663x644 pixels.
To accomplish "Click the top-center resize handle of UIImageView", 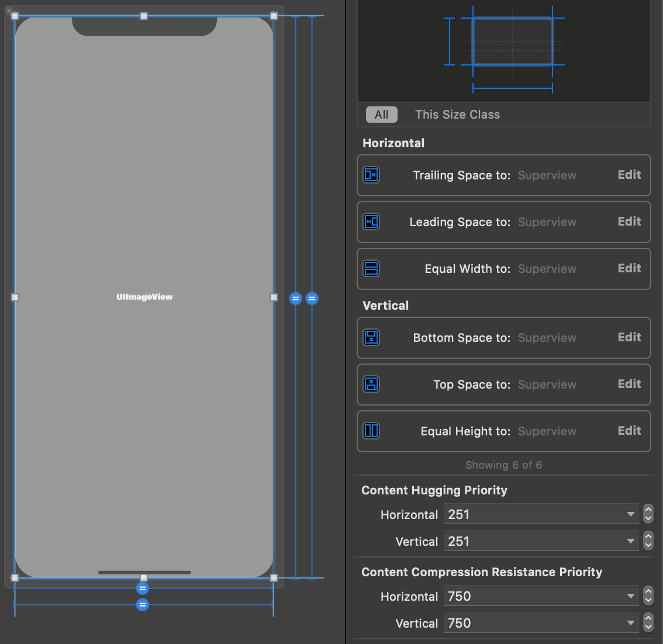I will [143, 16].
